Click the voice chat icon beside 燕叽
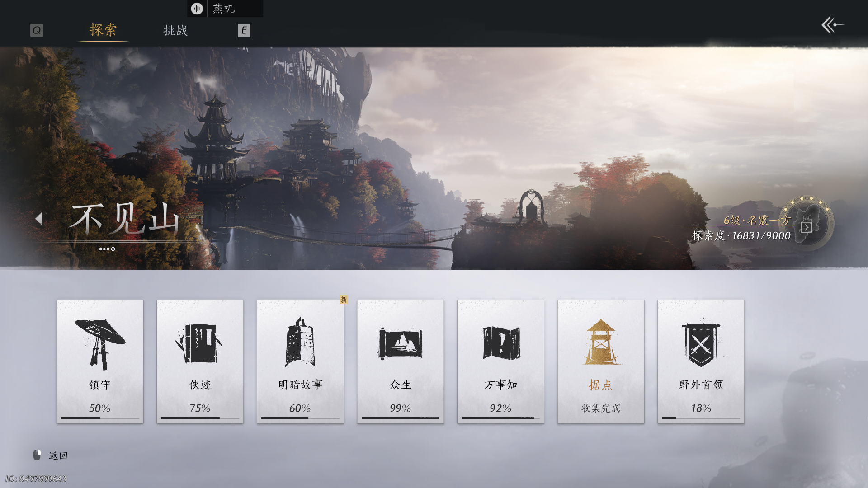The width and height of the screenshot is (868, 488). point(197,9)
